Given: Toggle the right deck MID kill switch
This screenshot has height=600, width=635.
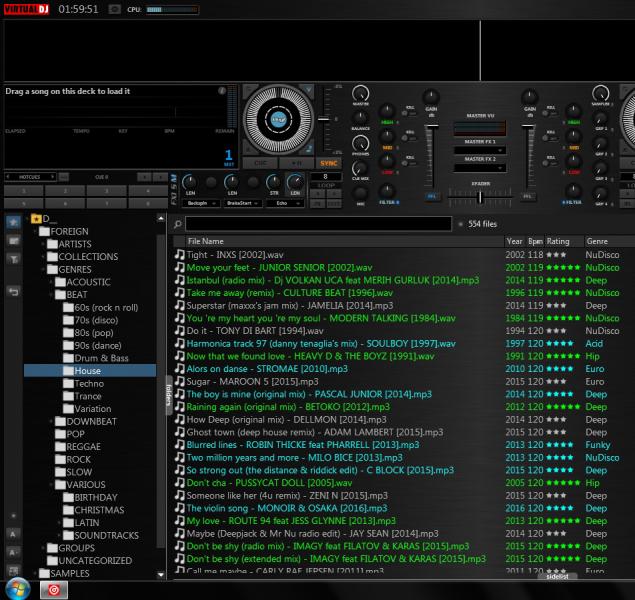Looking at the screenshot, I should [548, 138].
